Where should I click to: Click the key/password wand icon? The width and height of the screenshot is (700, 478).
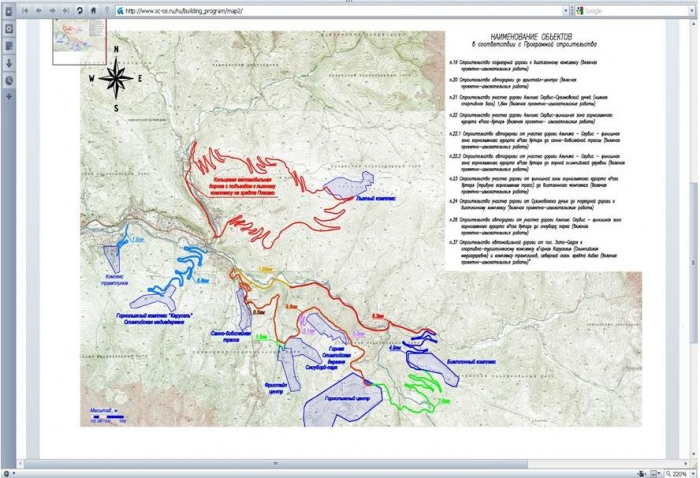pos(107,9)
